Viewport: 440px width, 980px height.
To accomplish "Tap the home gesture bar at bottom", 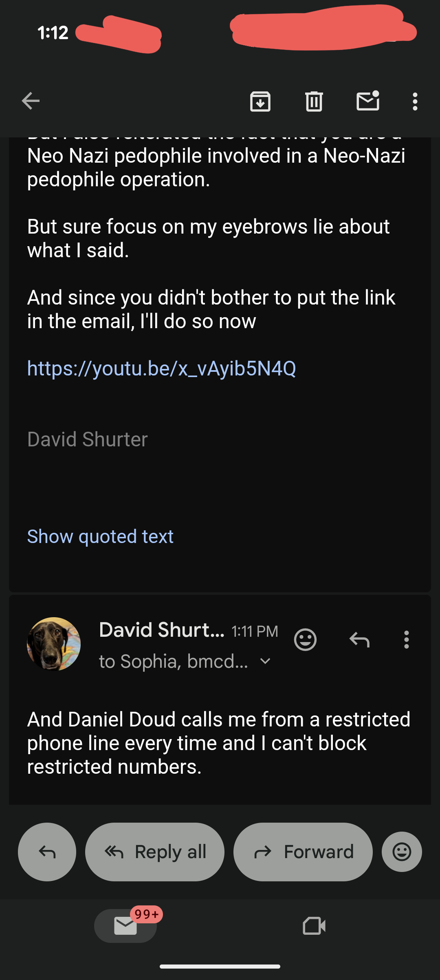I will tap(220, 967).
